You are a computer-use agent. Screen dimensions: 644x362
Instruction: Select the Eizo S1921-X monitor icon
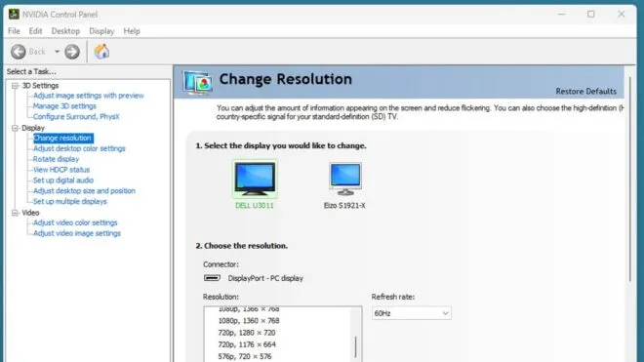(345, 179)
